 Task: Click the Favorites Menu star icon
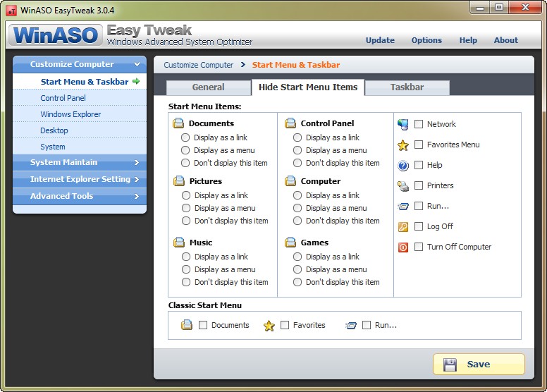tap(403, 145)
